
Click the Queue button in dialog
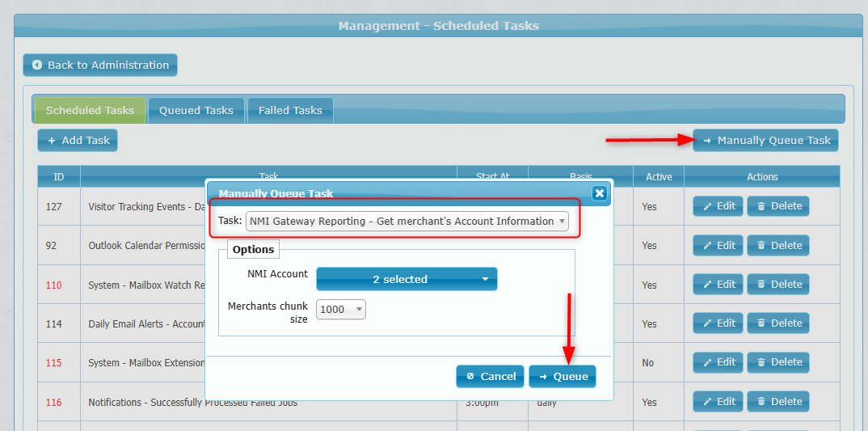(x=563, y=376)
